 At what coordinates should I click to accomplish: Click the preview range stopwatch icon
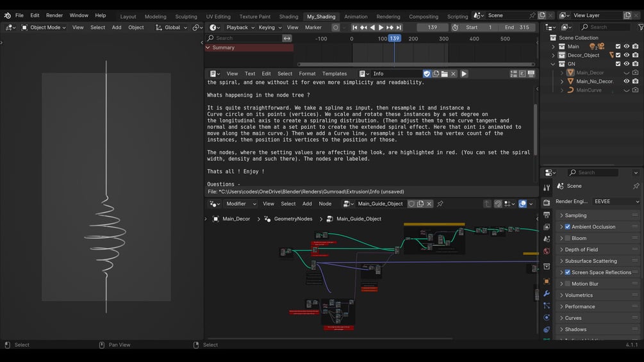click(x=455, y=28)
